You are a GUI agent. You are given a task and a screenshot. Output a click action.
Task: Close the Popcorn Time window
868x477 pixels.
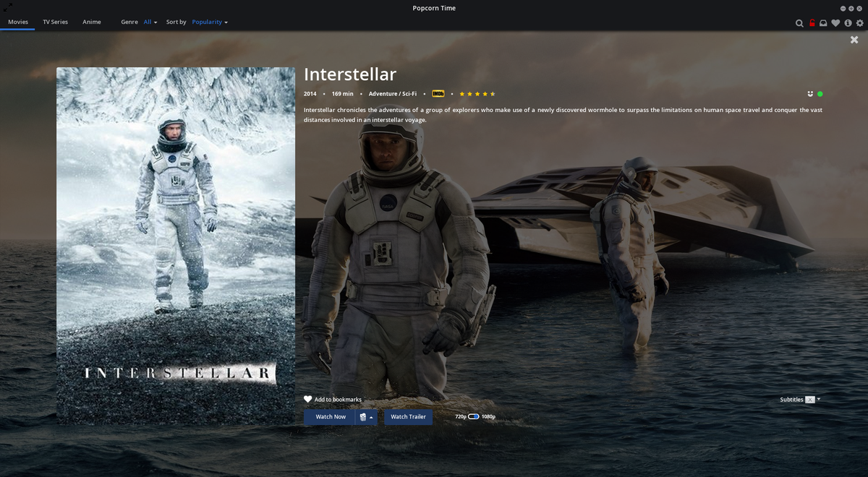tap(860, 8)
